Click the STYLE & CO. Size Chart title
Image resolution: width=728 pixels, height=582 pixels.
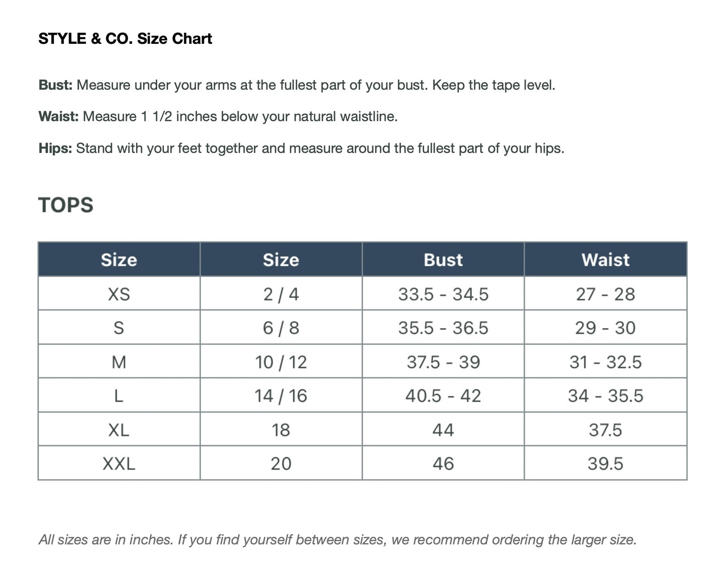point(125,39)
